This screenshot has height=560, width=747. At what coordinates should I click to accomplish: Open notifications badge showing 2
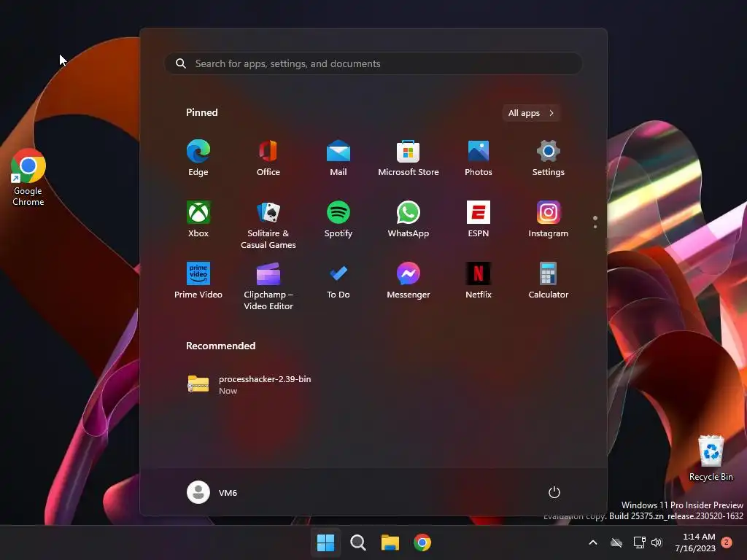[x=727, y=542]
